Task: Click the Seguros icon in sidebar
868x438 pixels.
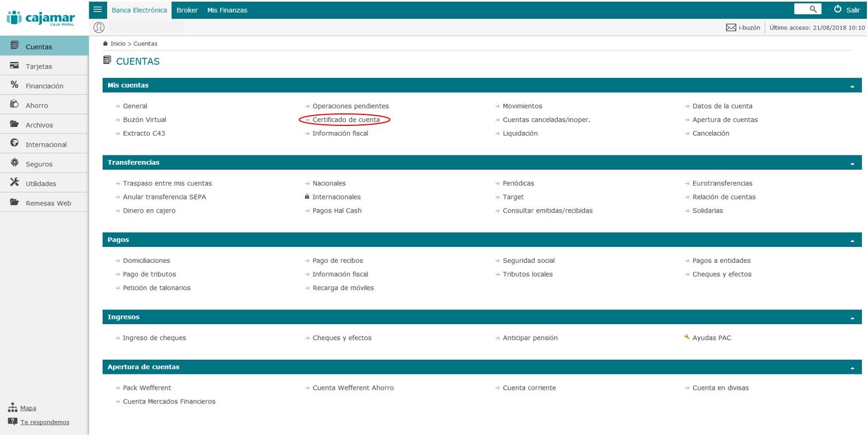Action: [x=14, y=163]
